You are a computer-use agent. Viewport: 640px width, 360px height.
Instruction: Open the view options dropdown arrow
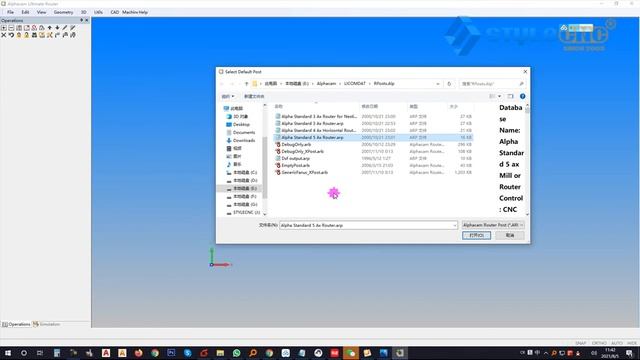tap(499, 96)
